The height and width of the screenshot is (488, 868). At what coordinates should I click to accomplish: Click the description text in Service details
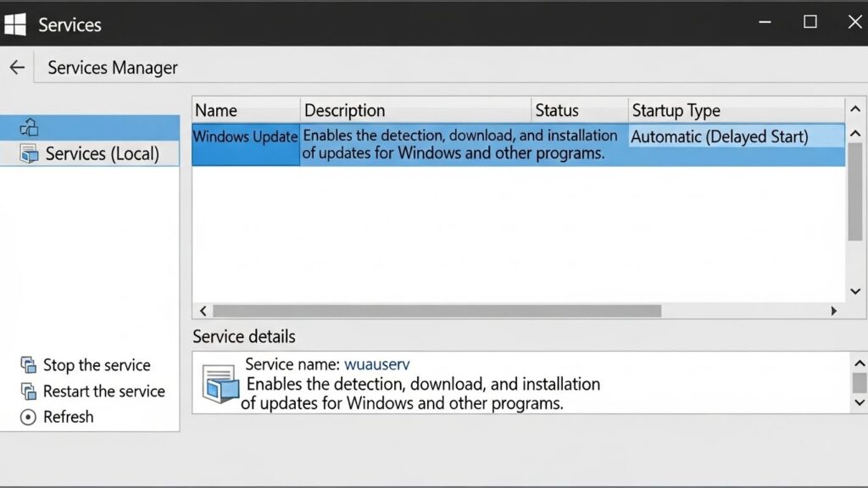pyautogui.click(x=420, y=393)
